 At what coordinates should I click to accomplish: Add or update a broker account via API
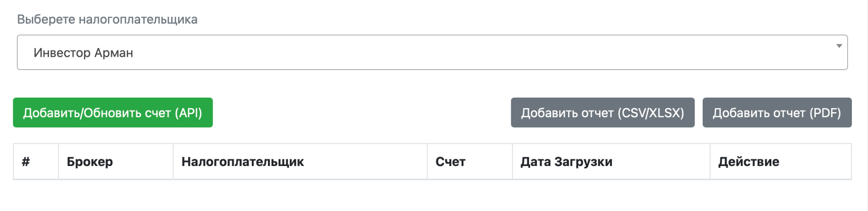(x=113, y=113)
